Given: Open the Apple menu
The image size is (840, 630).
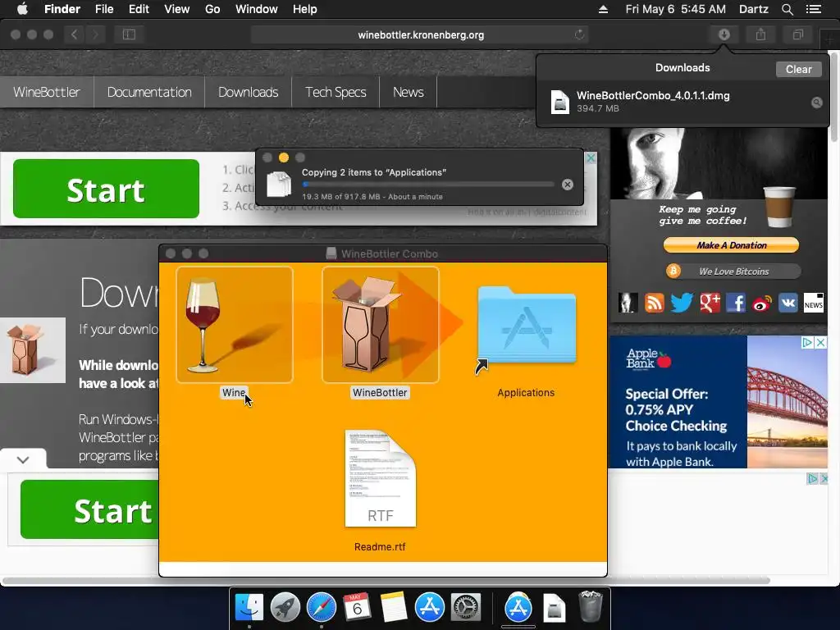Looking at the screenshot, I should (x=22, y=9).
